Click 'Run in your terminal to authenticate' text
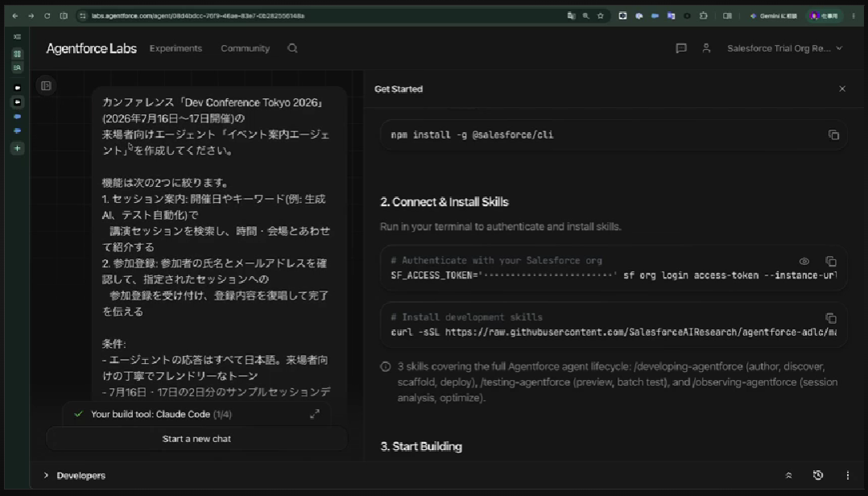868x496 pixels. pyautogui.click(x=501, y=226)
